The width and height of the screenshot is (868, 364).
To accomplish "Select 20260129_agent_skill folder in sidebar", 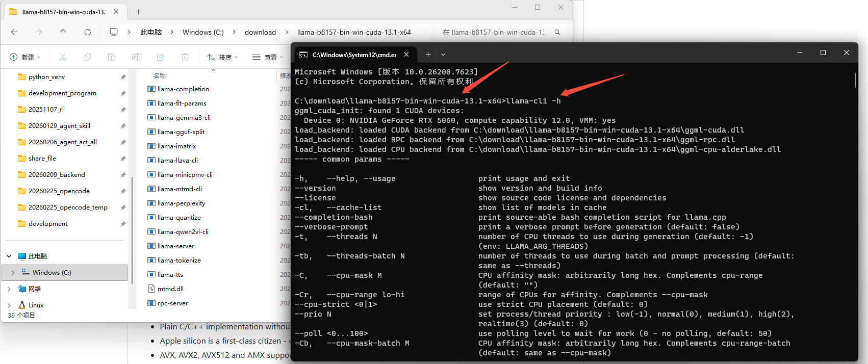I will 59,126.
